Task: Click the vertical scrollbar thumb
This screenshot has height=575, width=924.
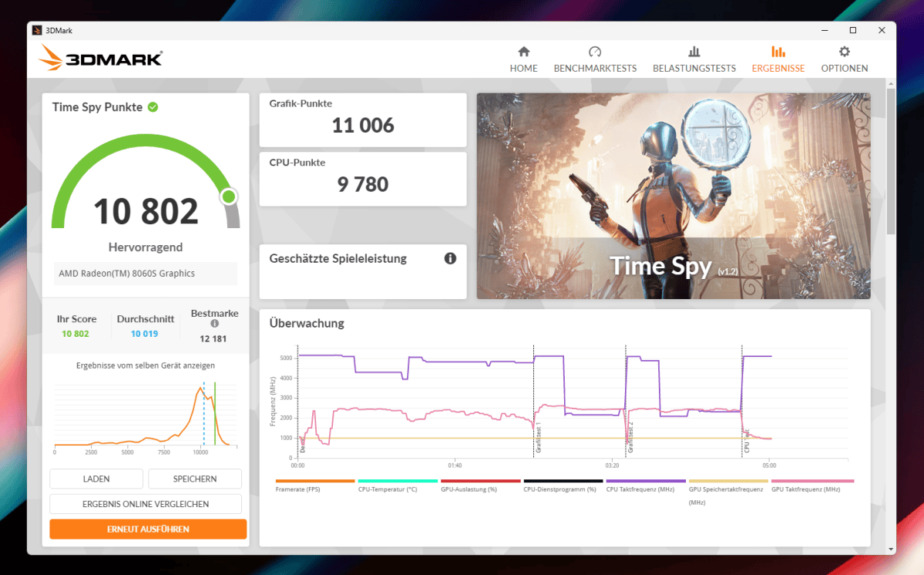Action: coord(890,161)
